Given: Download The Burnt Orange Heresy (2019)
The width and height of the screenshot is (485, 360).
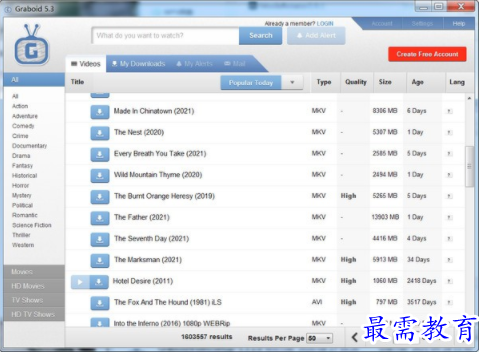Looking at the screenshot, I should tap(100, 197).
